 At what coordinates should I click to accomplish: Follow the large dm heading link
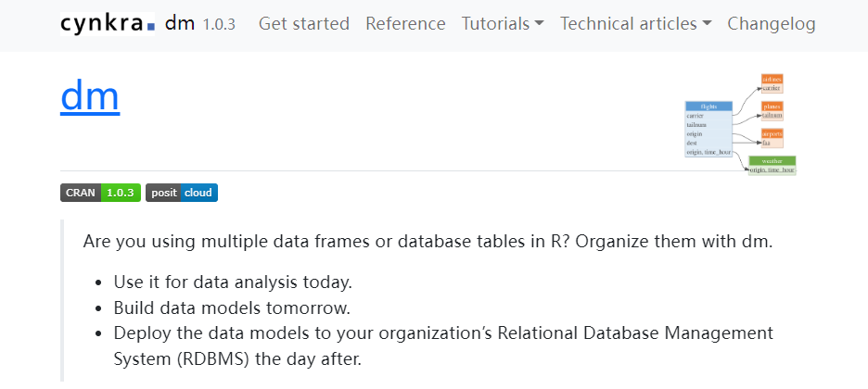point(90,96)
